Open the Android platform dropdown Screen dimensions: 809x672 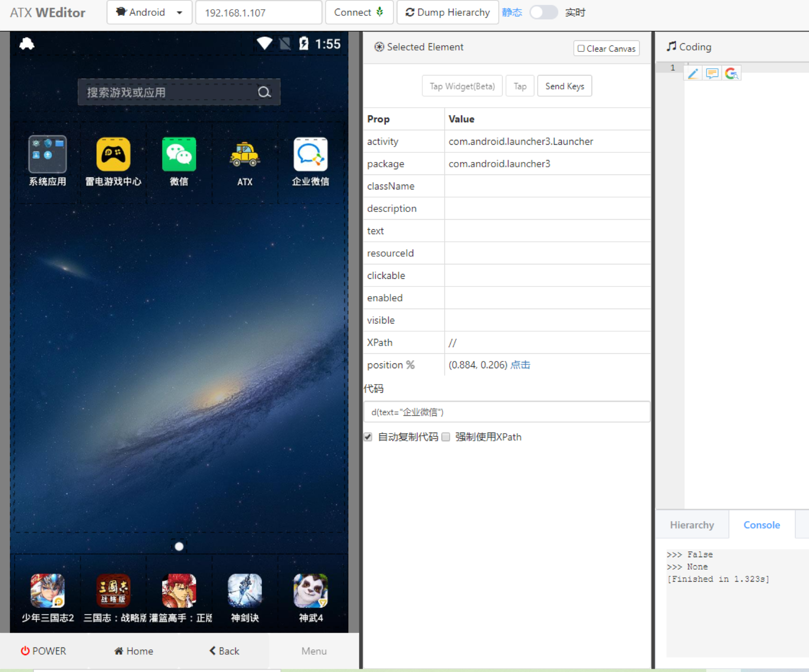pyautogui.click(x=149, y=12)
